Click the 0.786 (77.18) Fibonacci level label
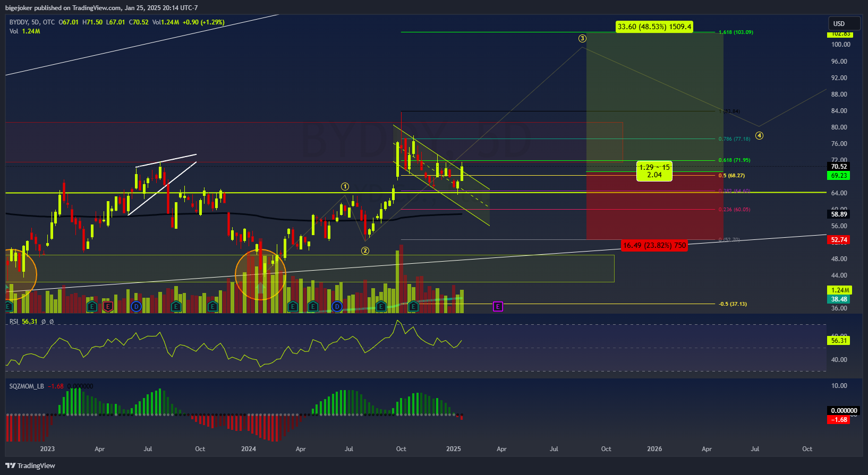This screenshot has height=475, width=868. pos(734,139)
